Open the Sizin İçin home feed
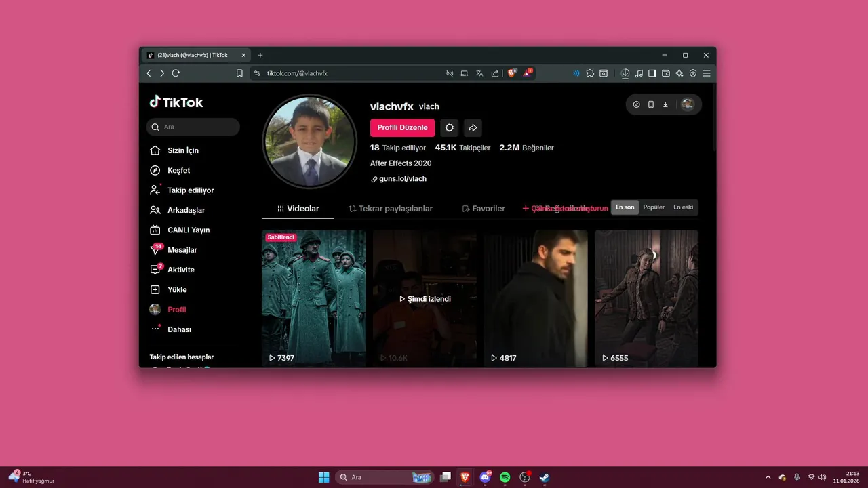This screenshot has width=868, height=488. tap(175, 150)
